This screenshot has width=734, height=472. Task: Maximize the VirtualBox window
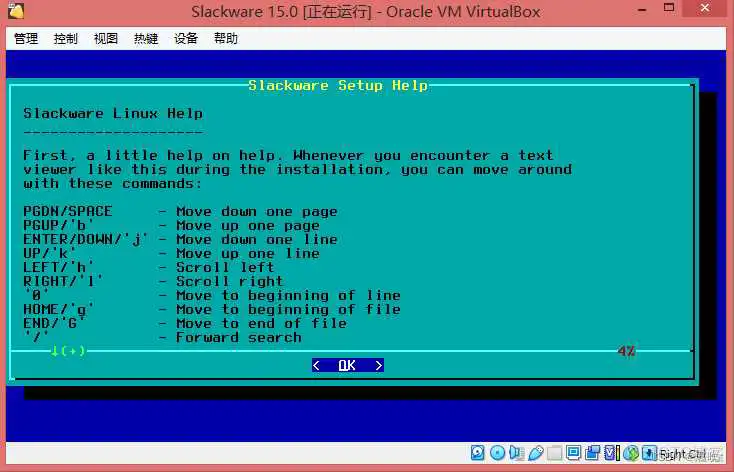click(670, 8)
